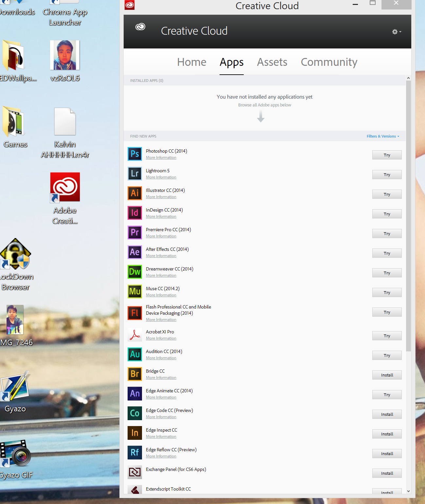The width and height of the screenshot is (425, 504).
Task: Click the Lightroom 5 app icon
Action: 135,174
